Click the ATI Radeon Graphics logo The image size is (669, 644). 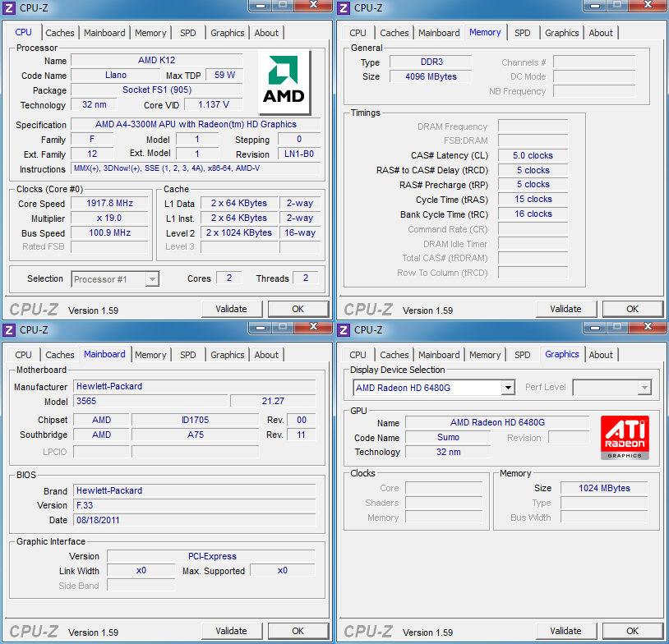(625, 438)
